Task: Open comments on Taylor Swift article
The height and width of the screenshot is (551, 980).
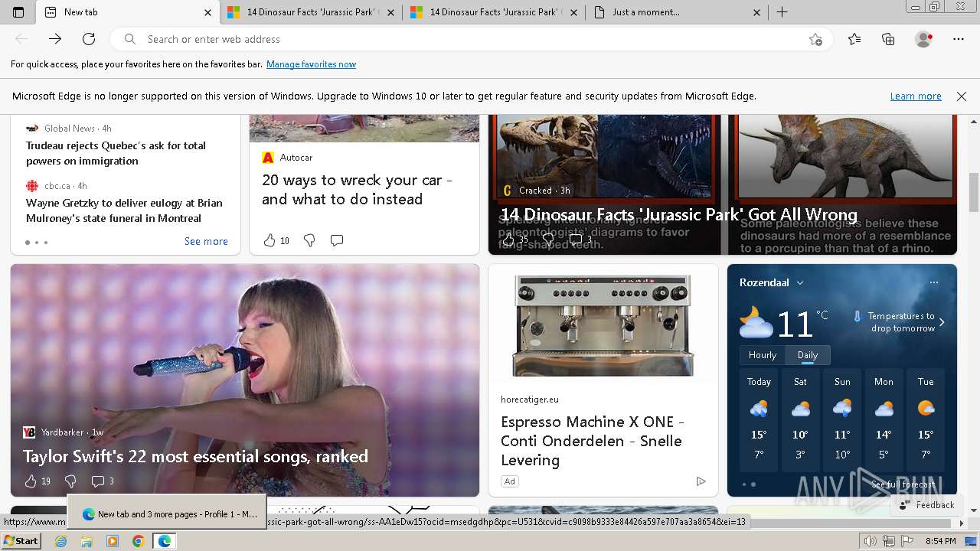Action: [97, 481]
